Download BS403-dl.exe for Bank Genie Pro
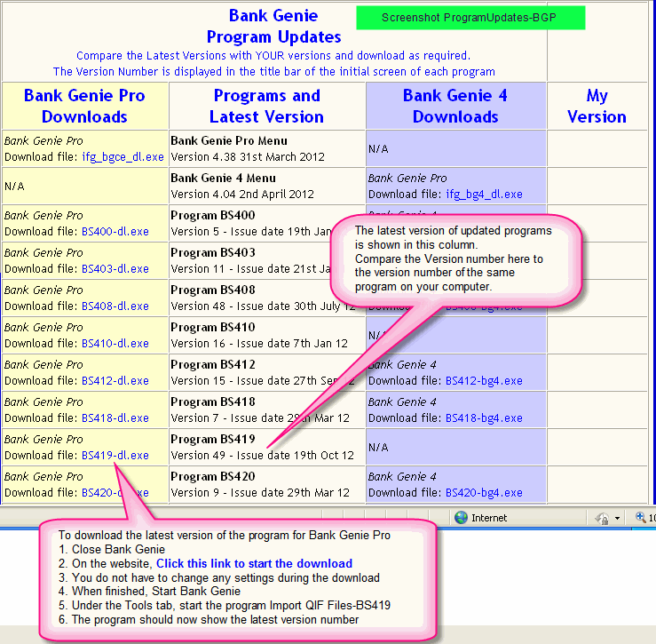This screenshot has height=644, width=656. [x=115, y=269]
